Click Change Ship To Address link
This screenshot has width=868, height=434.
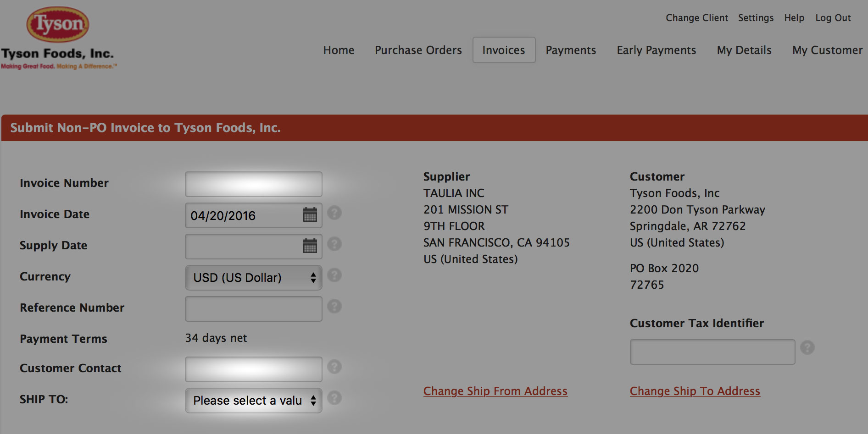click(695, 391)
